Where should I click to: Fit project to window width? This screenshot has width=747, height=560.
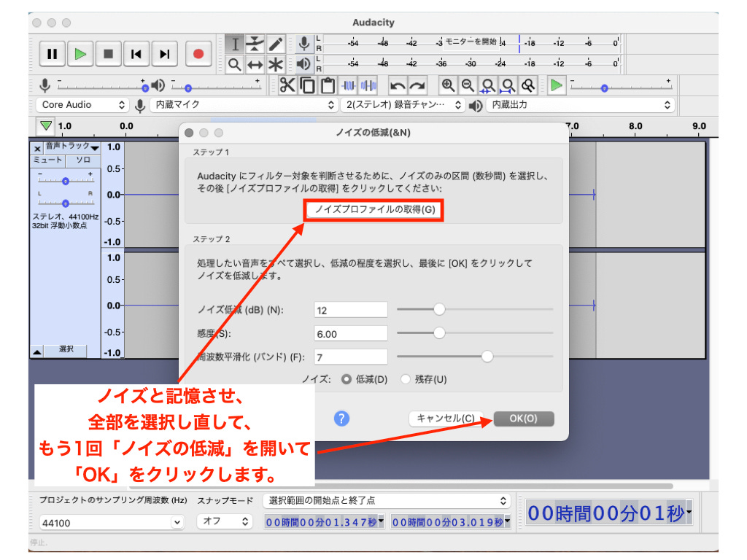[508, 86]
